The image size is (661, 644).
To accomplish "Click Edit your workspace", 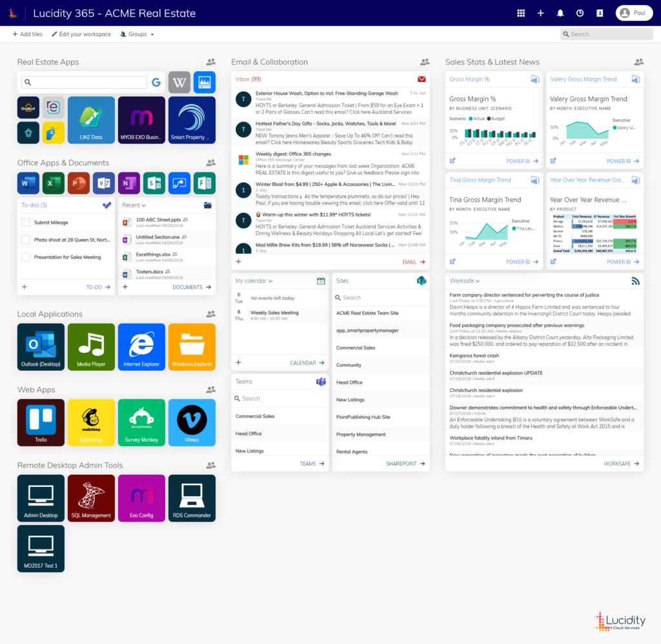I will point(81,34).
